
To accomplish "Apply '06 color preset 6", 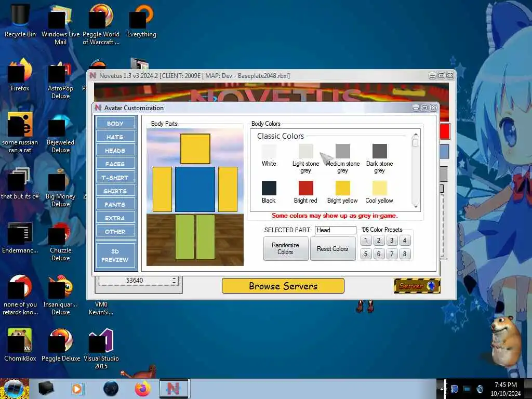I will click(379, 254).
